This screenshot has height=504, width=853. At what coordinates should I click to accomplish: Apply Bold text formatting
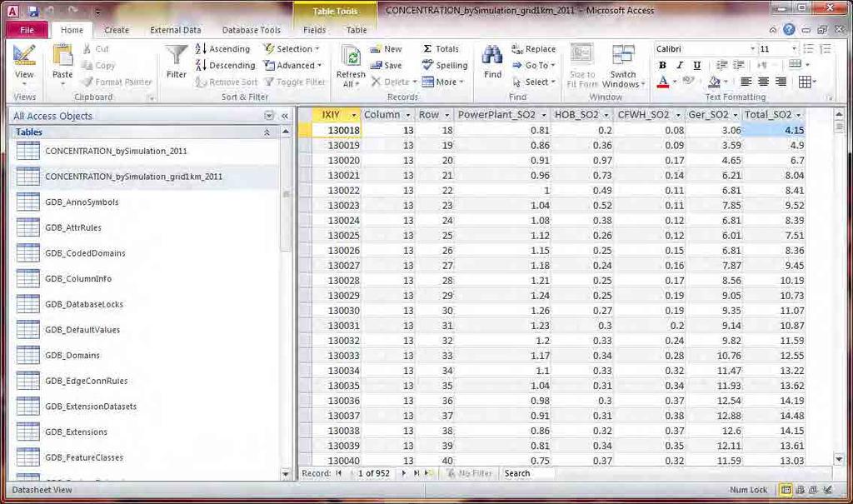click(x=662, y=65)
